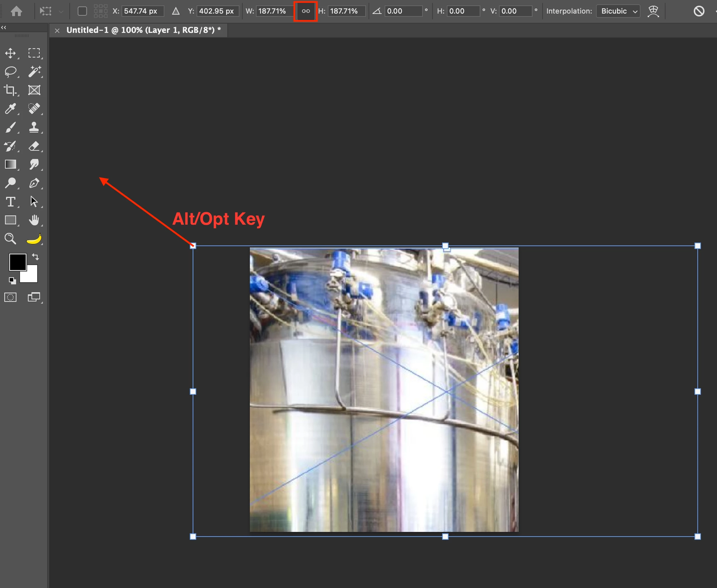Viewport: 717px width, 588px height.
Task: Toggle reference point checkbox in options bar
Action: (82, 11)
